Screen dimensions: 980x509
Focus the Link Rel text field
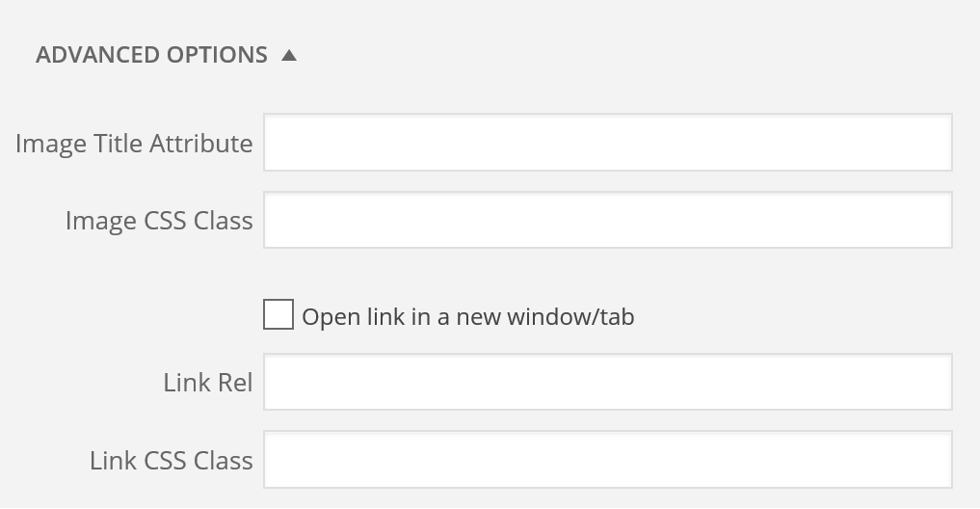click(607, 382)
